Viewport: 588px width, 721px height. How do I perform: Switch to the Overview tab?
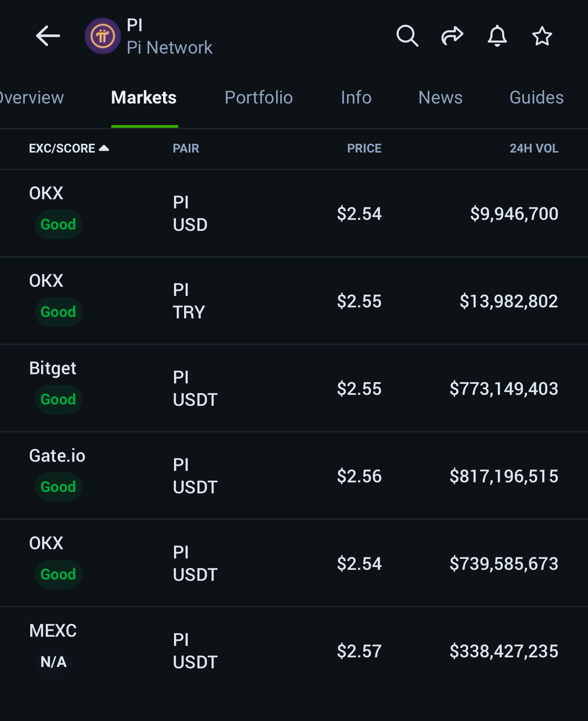(x=31, y=98)
